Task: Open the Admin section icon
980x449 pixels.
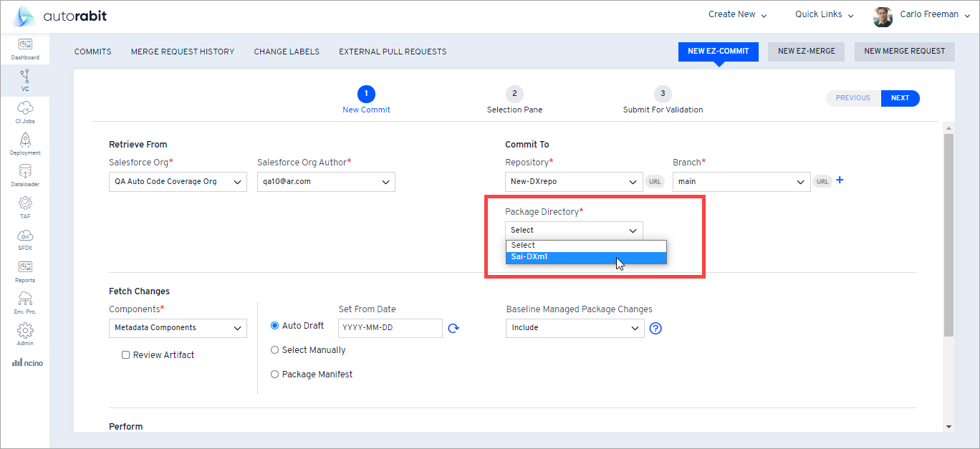Action: 24,333
